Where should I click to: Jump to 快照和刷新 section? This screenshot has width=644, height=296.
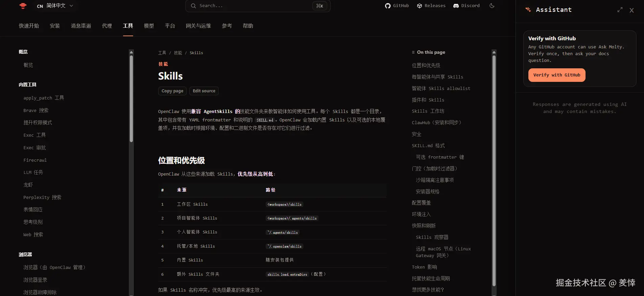click(x=424, y=226)
